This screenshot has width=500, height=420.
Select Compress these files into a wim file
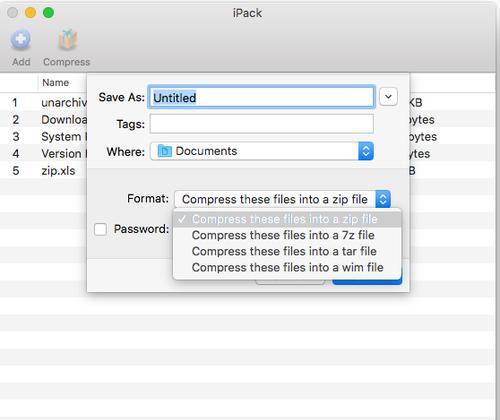[287, 267]
